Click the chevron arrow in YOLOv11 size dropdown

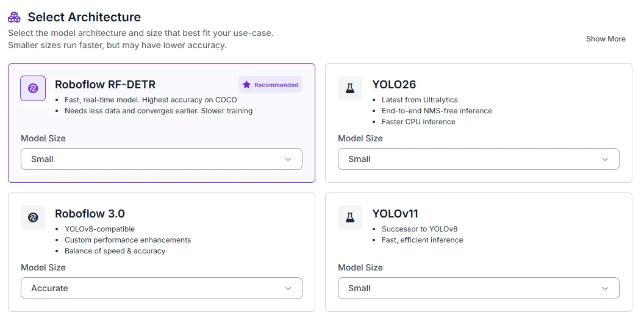[605, 289]
